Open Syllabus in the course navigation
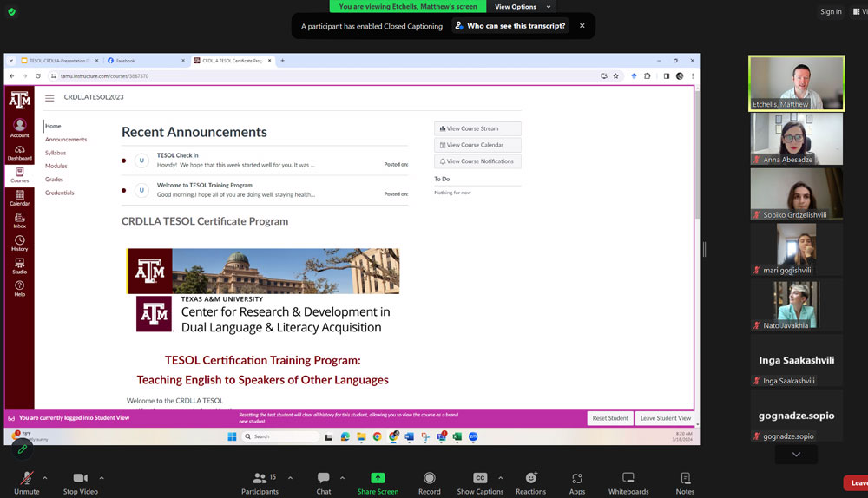Image resolution: width=868 pixels, height=498 pixels. (x=56, y=153)
